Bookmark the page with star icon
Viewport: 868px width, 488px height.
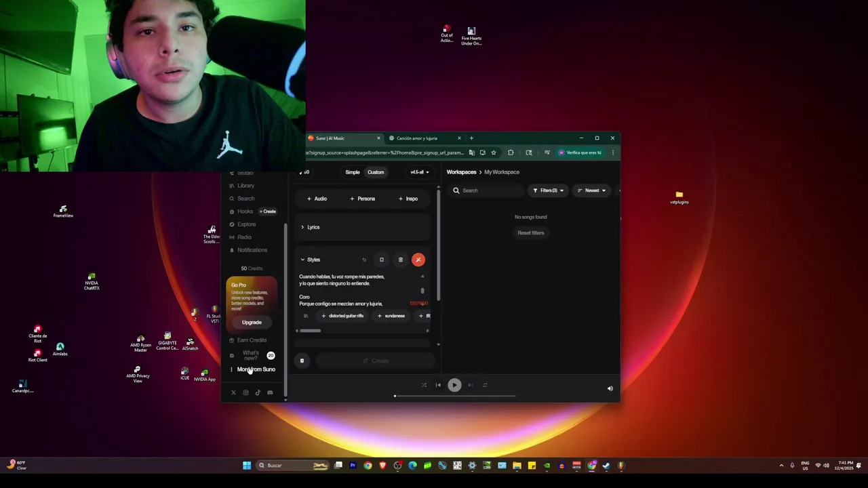494,152
